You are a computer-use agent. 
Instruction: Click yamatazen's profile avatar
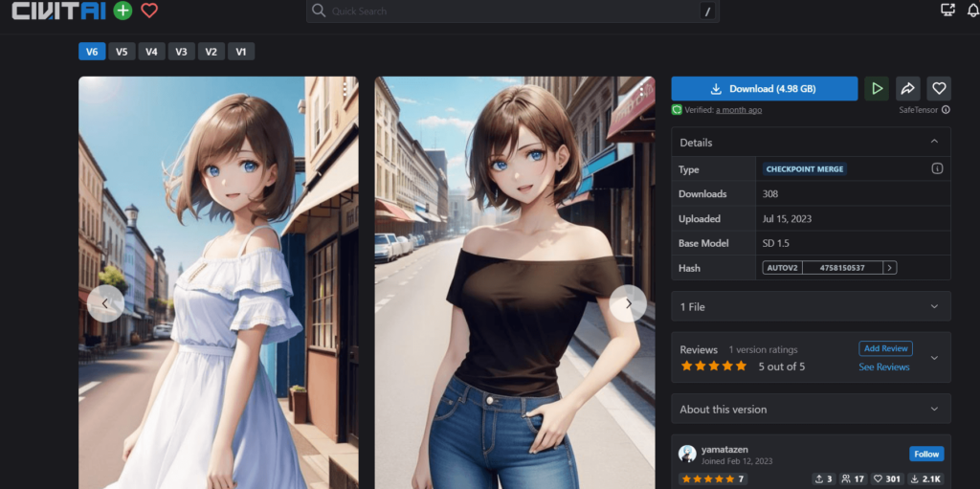click(x=687, y=454)
